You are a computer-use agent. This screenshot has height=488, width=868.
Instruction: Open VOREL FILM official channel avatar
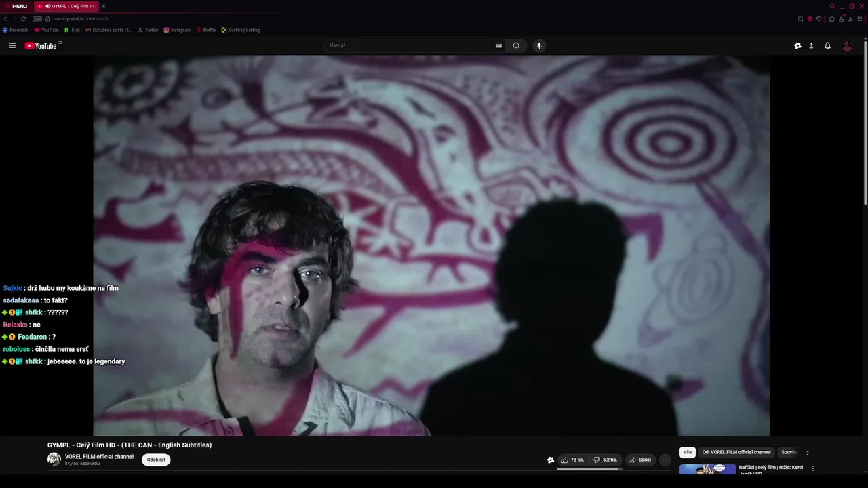coord(54,460)
